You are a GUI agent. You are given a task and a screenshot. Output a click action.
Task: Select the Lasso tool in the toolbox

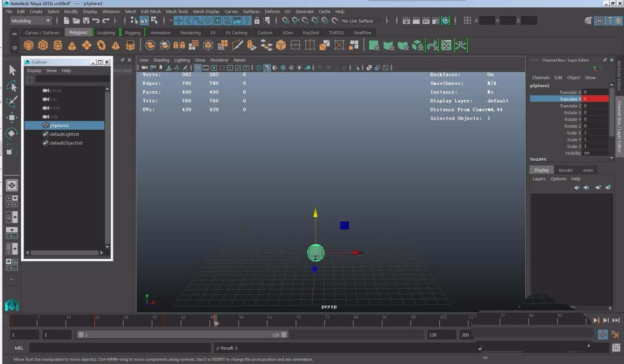point(12,85)
